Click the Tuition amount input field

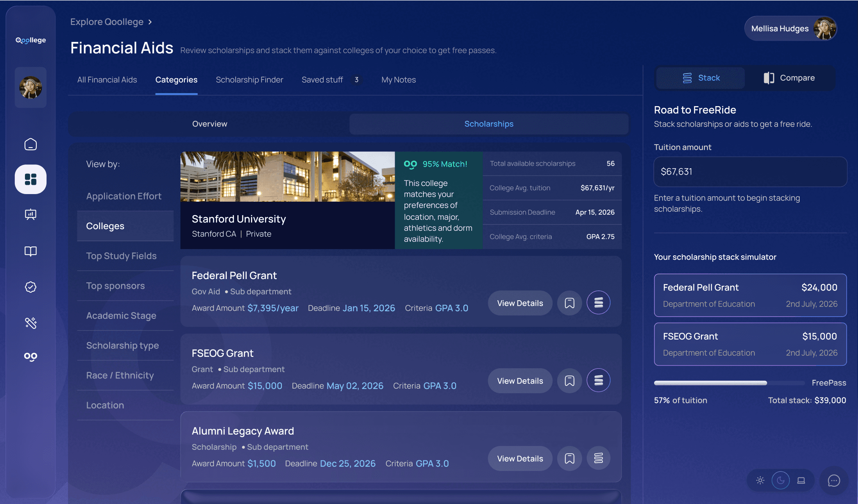[750, 172]
